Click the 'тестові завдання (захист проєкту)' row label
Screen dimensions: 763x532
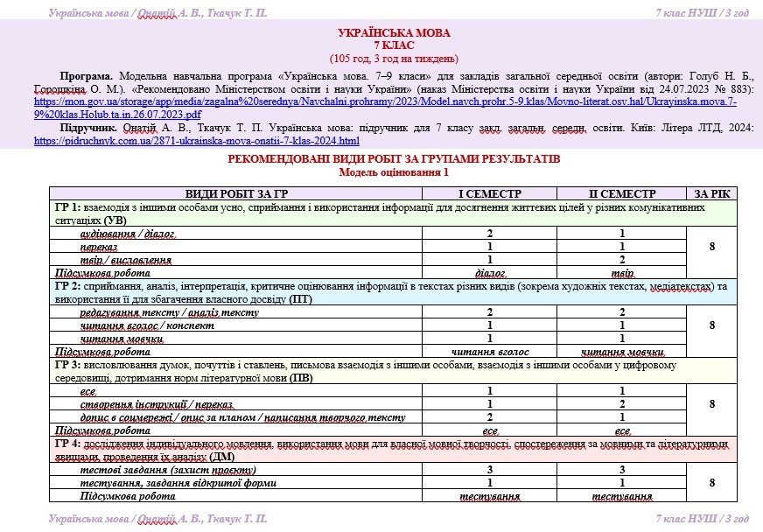pos(168,470)
